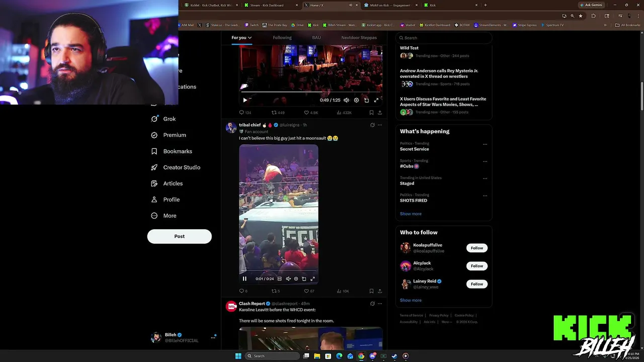
Task: Open Grok from the sidebar
Action: pos(164,119)
